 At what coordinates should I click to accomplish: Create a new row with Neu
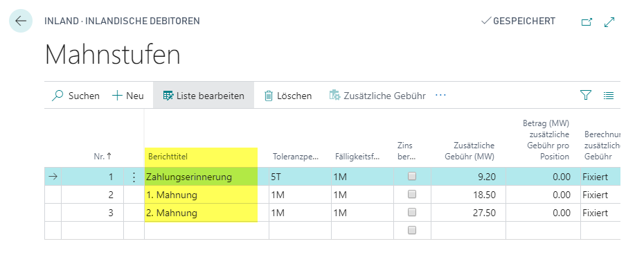click(x=127, y=96)
